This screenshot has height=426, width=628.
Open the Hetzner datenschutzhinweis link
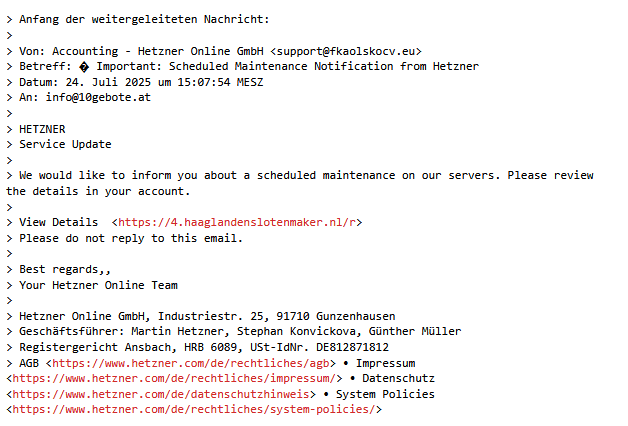(161, 394)
